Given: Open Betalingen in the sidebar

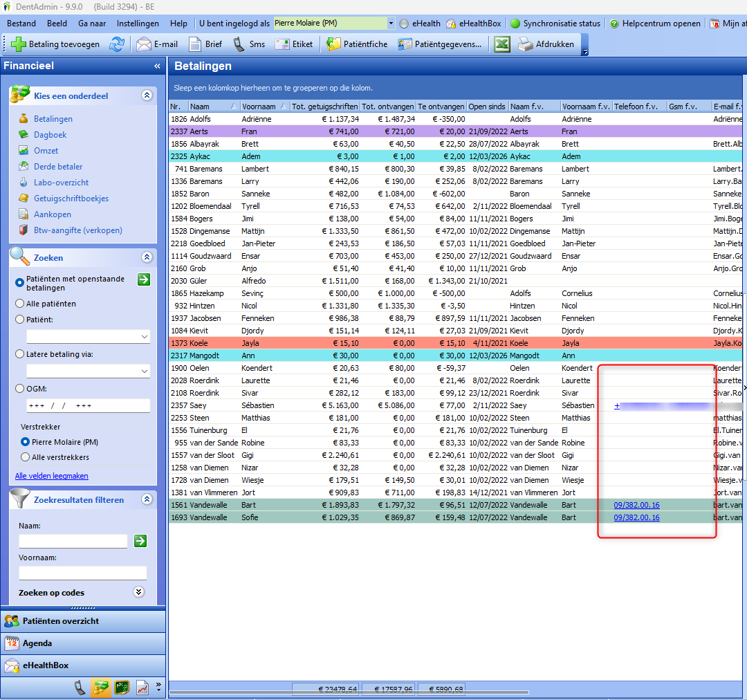Looking at the screenshot, I should 53,119.
